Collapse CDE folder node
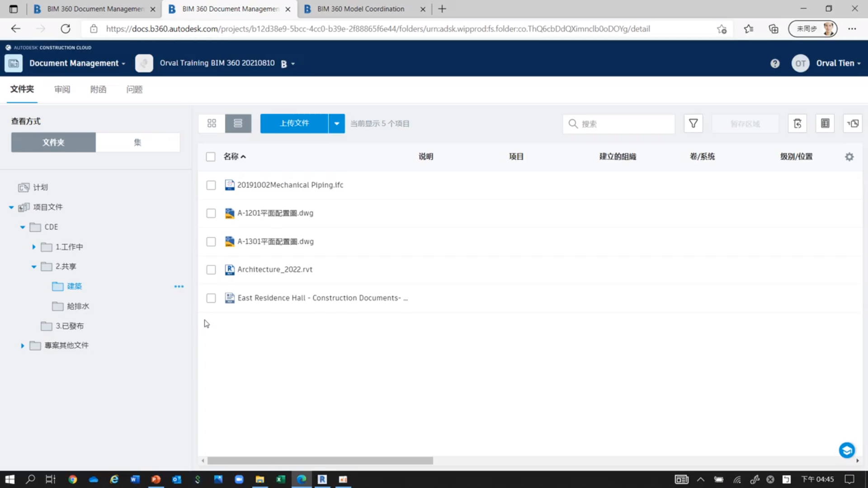Image resolution: width=868 pixels, height=488 pixels. point(23,227)
